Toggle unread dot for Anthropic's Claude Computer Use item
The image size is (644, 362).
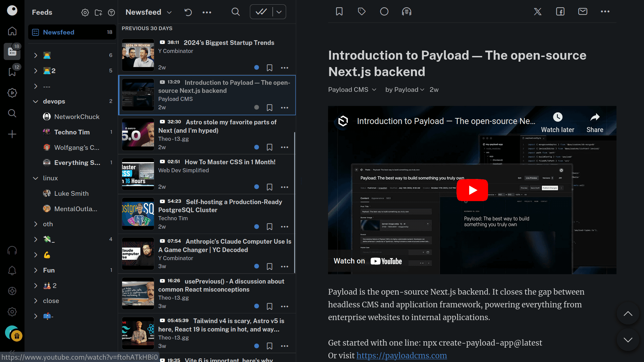(257, 266)
